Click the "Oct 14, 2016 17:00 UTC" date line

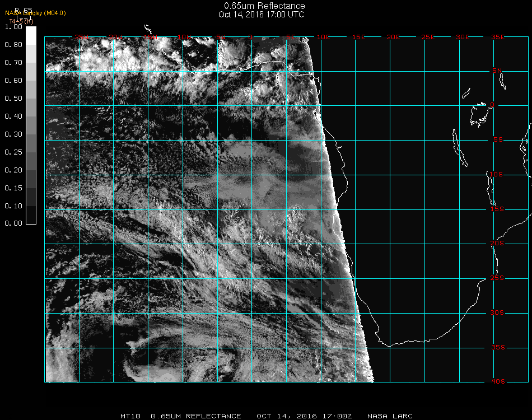coord(262,15)
